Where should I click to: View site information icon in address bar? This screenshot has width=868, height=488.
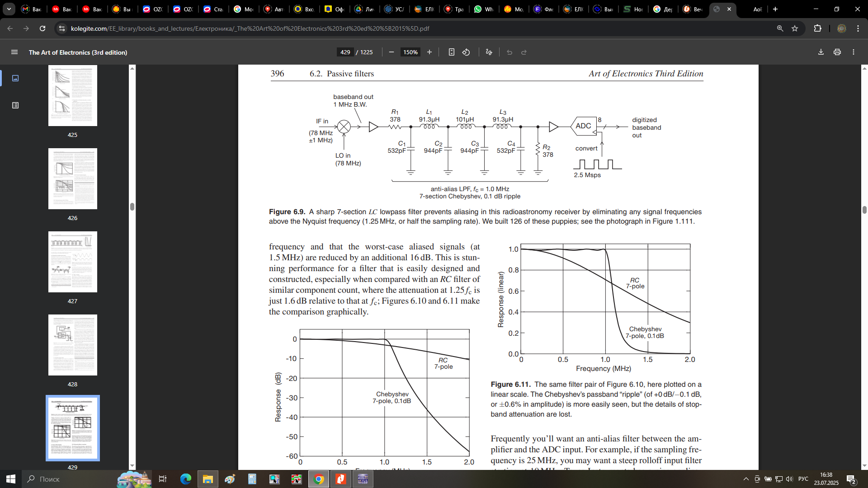coord(62,28)
